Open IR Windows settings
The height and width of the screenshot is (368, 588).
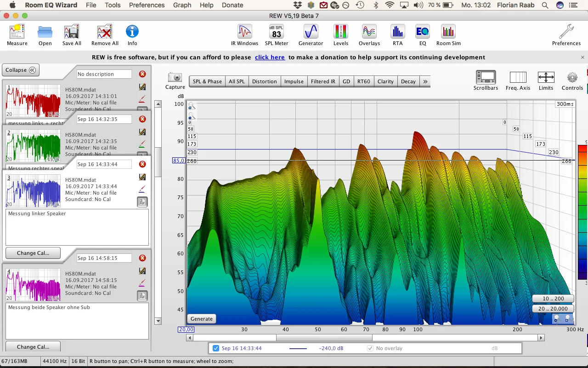[x=244, y=35]
